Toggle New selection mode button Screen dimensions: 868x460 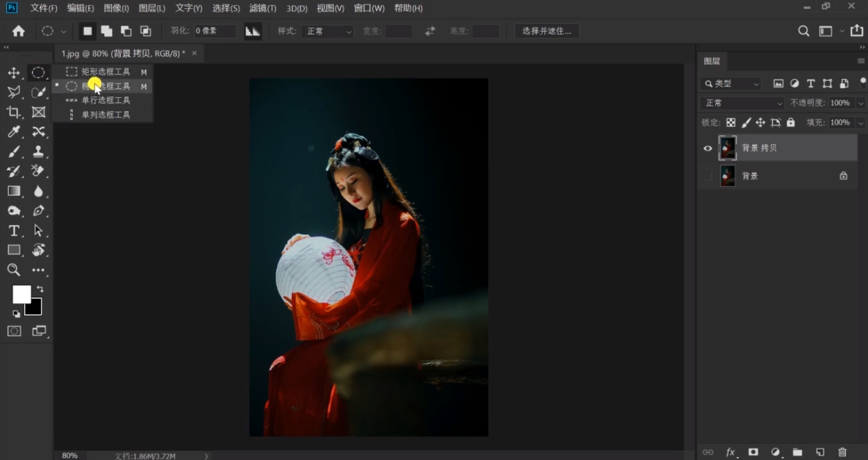87,31
